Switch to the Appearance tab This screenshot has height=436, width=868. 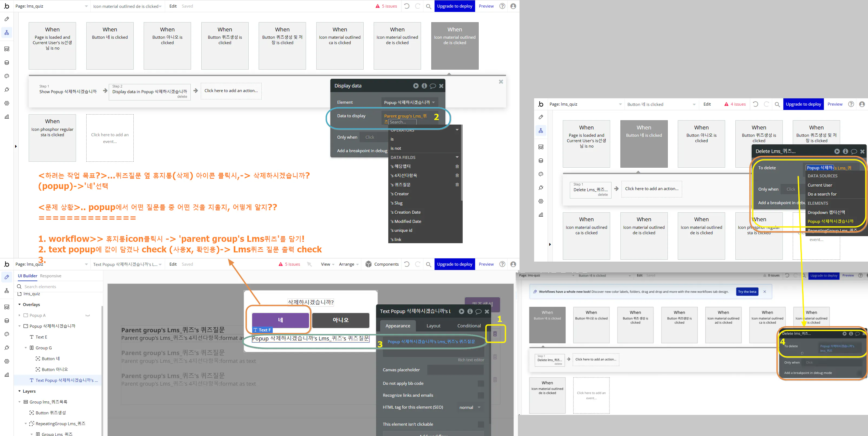click(398, 326)
